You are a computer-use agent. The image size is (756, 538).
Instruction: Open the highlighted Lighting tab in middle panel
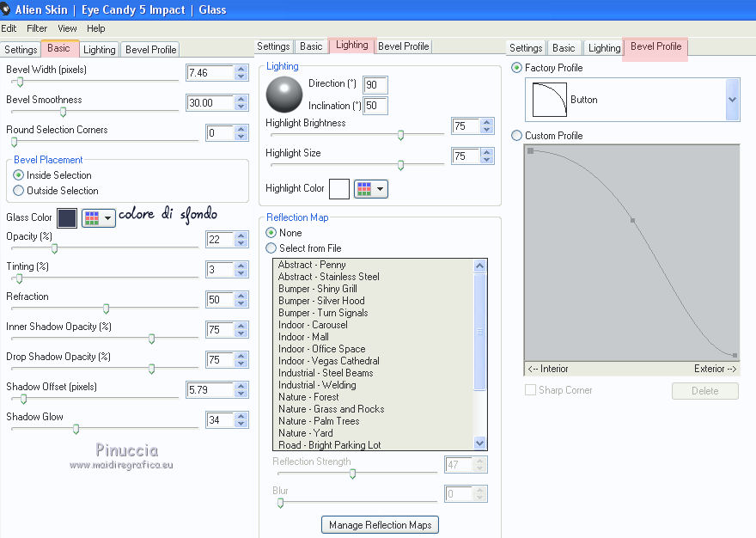point(352,45)
